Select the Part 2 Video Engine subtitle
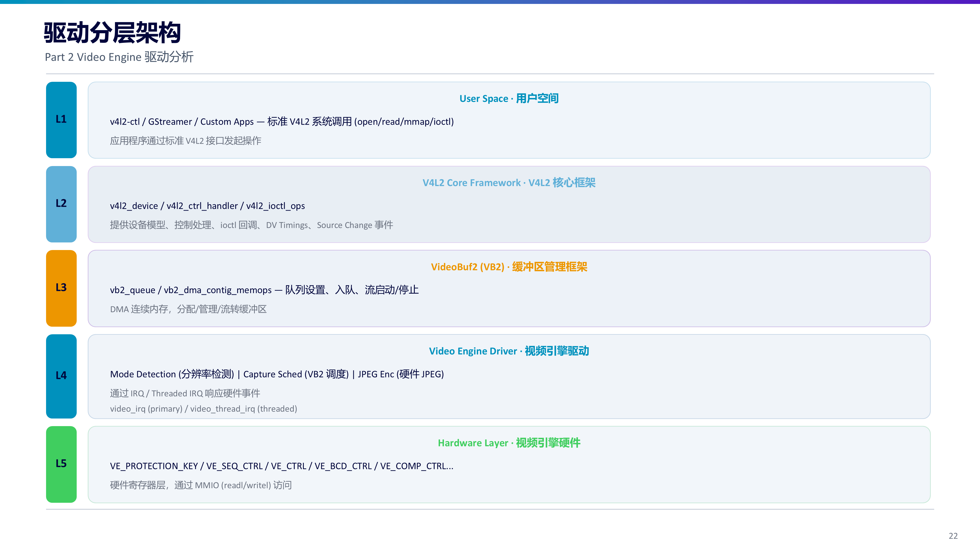 click(x=119, y=57)
